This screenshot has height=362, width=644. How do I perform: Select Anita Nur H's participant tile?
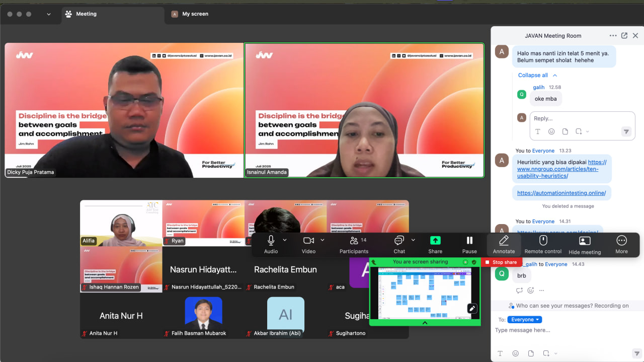[x=121, y=316]
